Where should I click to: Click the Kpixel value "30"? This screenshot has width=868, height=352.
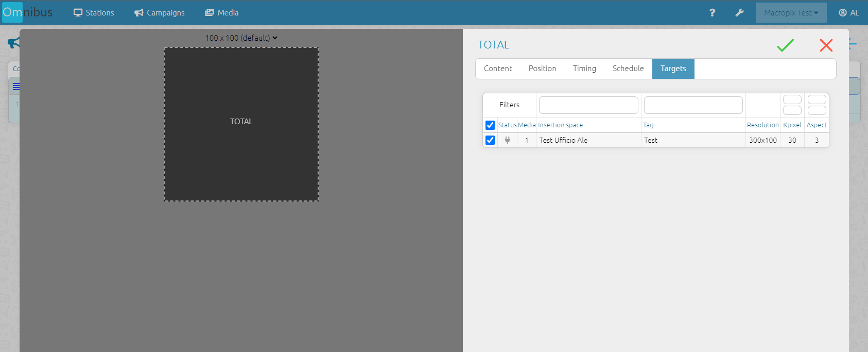pyautogui.click(x=792, y=140)
